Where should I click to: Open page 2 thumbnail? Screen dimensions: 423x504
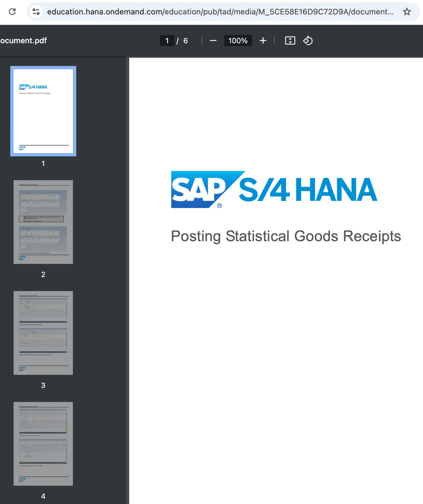pos(43,222)
